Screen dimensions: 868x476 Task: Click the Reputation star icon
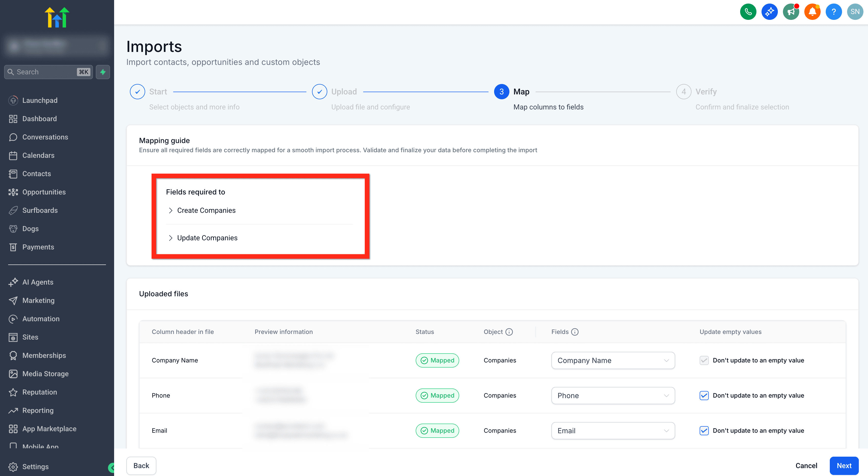point(13,392)
